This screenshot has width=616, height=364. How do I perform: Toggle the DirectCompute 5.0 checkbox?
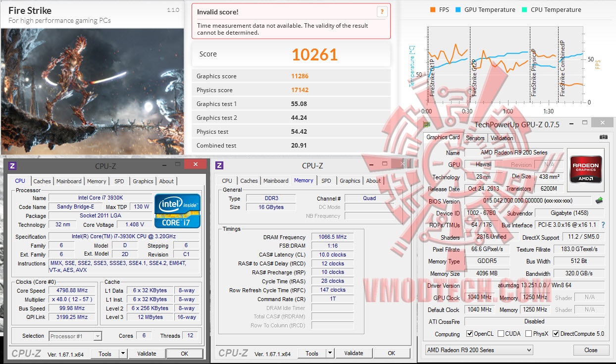[556, 334]
